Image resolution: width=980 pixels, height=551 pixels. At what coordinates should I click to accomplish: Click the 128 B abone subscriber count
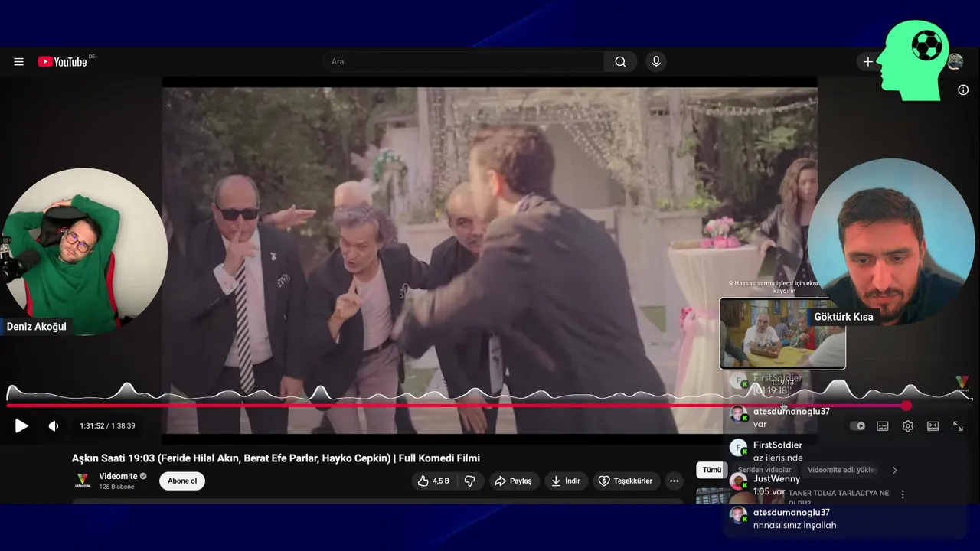(x=116, y=487)
